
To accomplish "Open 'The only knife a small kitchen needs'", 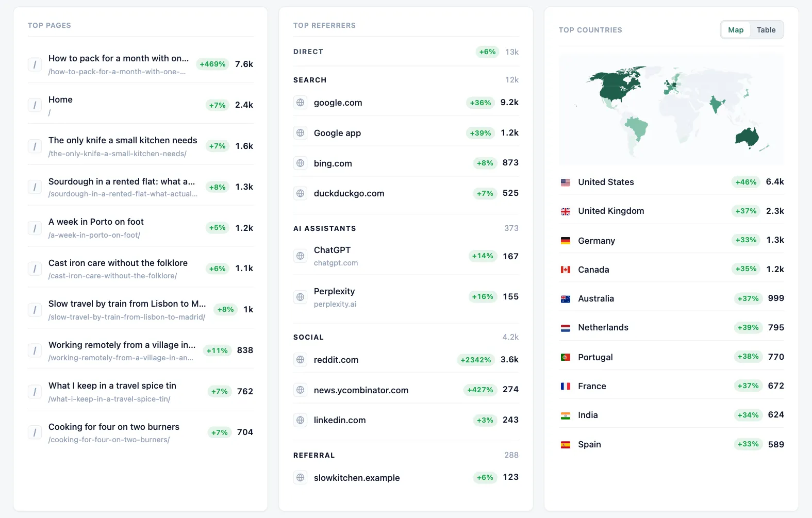I will tap(123, 140).
